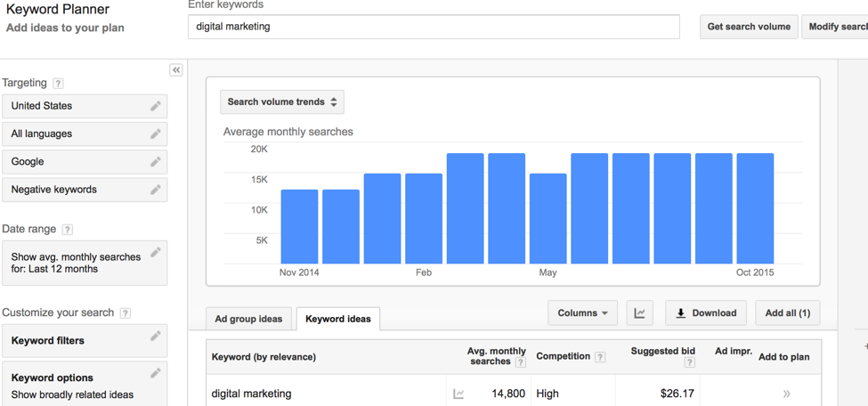This screenshot has height=406, width=868.
Task: Open help icon next to Targeting
Action: 58,84
